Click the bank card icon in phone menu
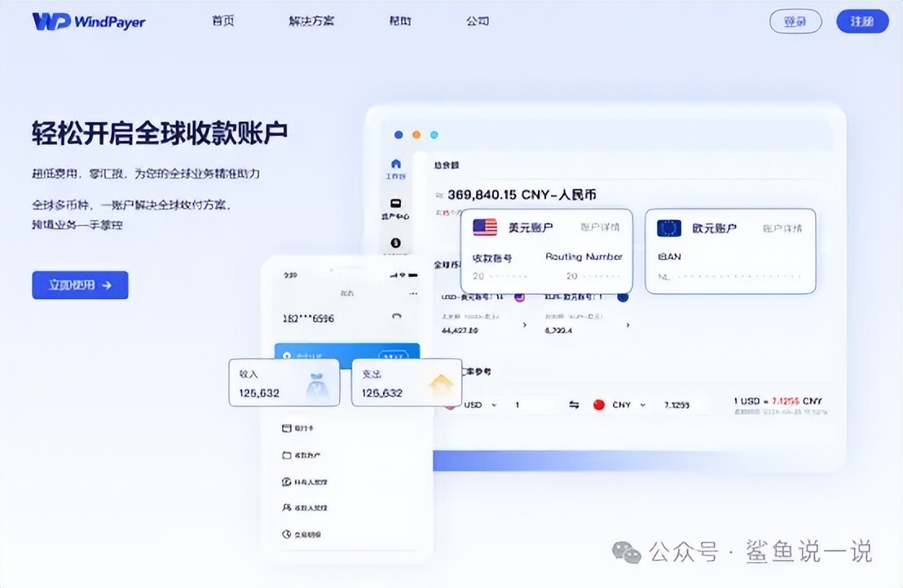The width and height of the screenshot is (903, 588). point(286,428)
